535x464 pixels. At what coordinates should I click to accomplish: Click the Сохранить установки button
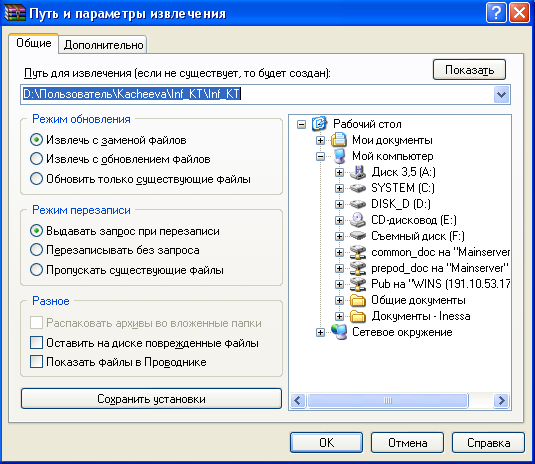[151, 398]
